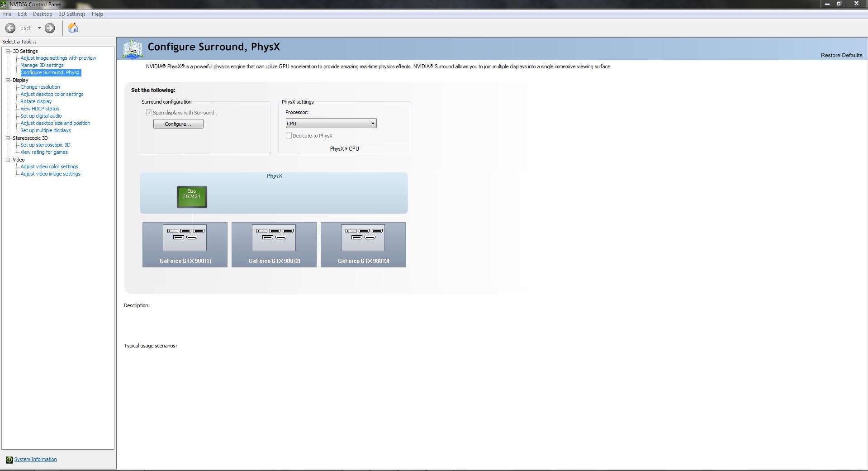Select Adjust image settings with preview
Screen dimensions: 868x471
click(58, 58)
